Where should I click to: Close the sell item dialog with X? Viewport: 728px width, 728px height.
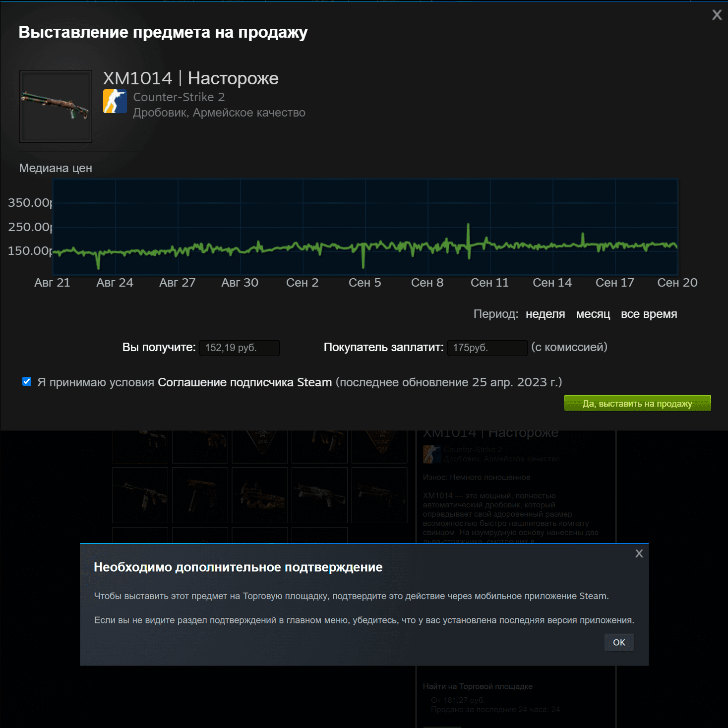[x=717, y=15]
